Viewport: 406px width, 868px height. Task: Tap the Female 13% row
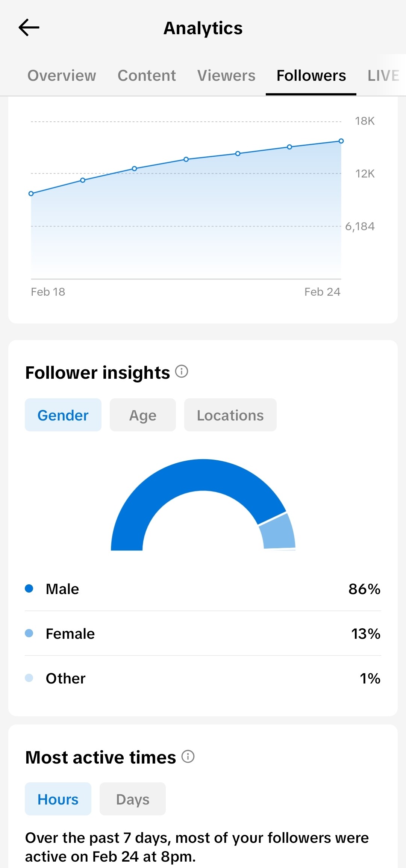tap(203, 634)
